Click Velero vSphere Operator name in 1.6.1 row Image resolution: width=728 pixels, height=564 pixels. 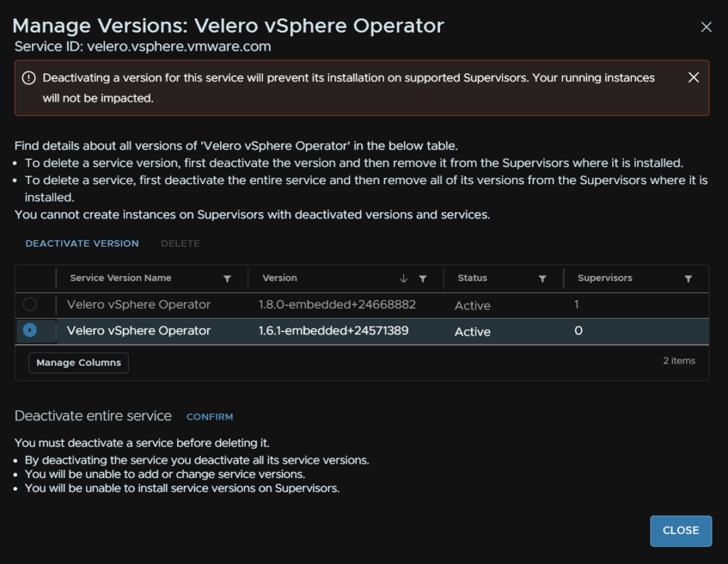139,331
